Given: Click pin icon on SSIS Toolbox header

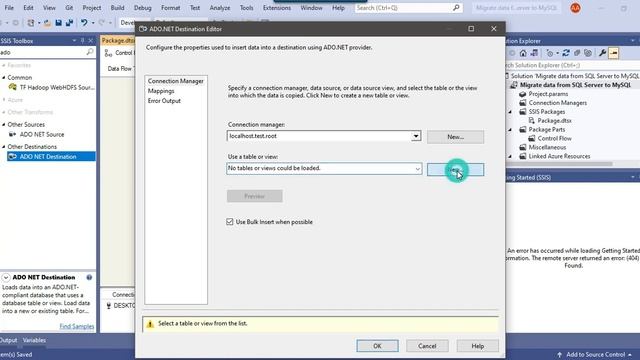Looking at the screenshot, I should click(82, 41).
